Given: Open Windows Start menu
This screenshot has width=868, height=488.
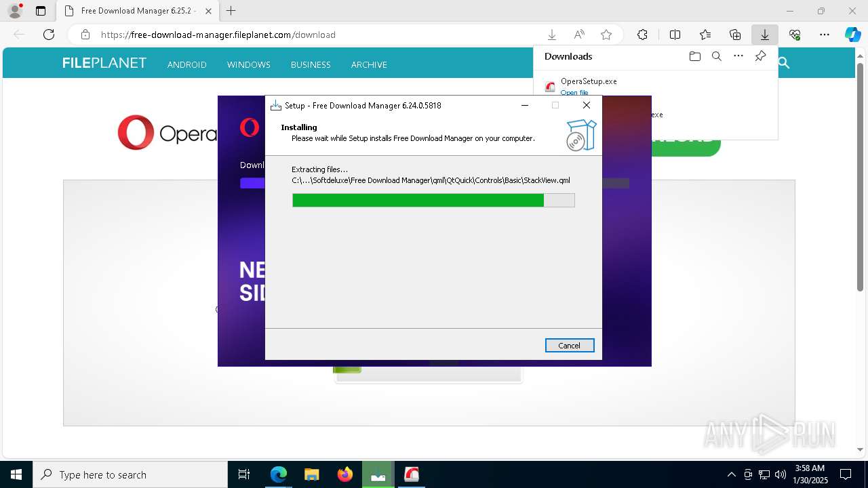Looking at the screenshot, I should tap(16, 474).
